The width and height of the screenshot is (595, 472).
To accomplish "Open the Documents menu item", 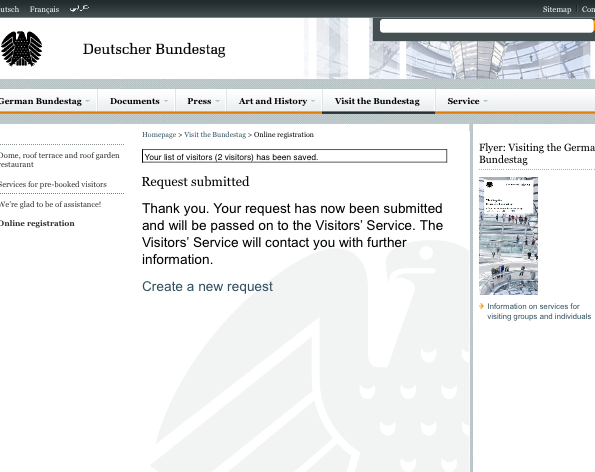I will [x=135, y=101].
